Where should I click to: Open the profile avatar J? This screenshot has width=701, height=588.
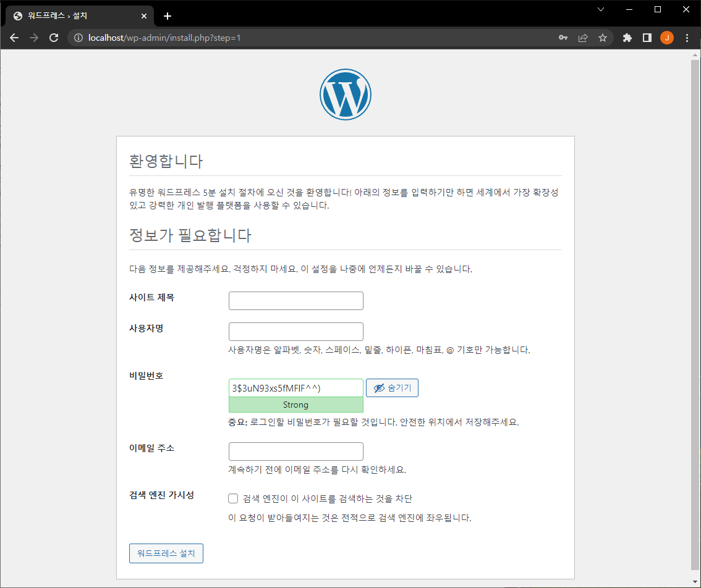(x=666, y=38)
